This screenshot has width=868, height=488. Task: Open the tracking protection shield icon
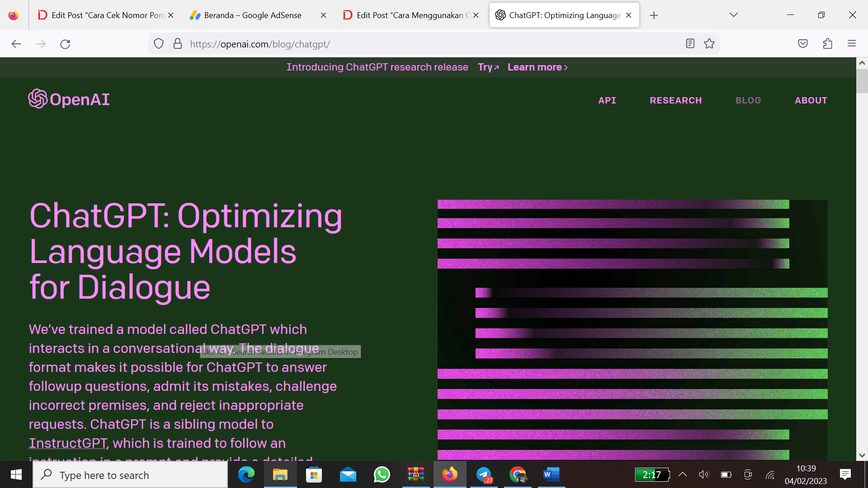click(x=159, y=44)
